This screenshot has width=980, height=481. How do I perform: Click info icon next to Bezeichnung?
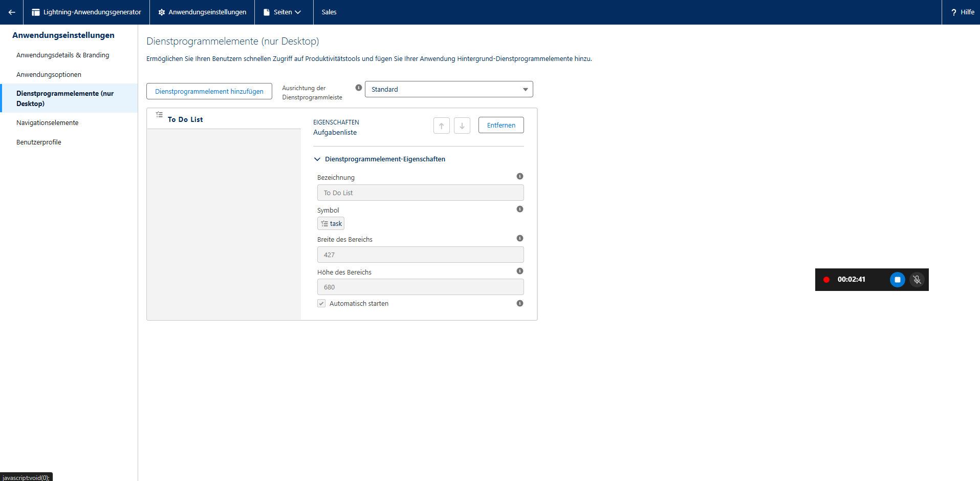tap(519, 176)
